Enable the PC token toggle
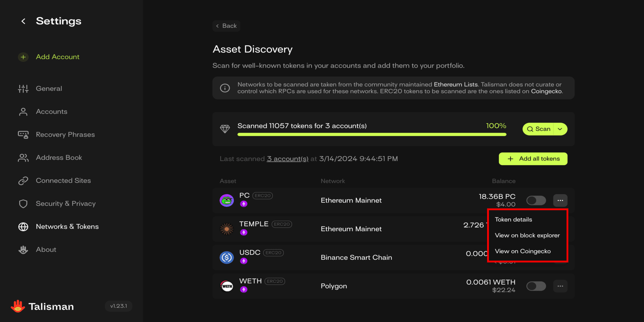 (536, 200)
